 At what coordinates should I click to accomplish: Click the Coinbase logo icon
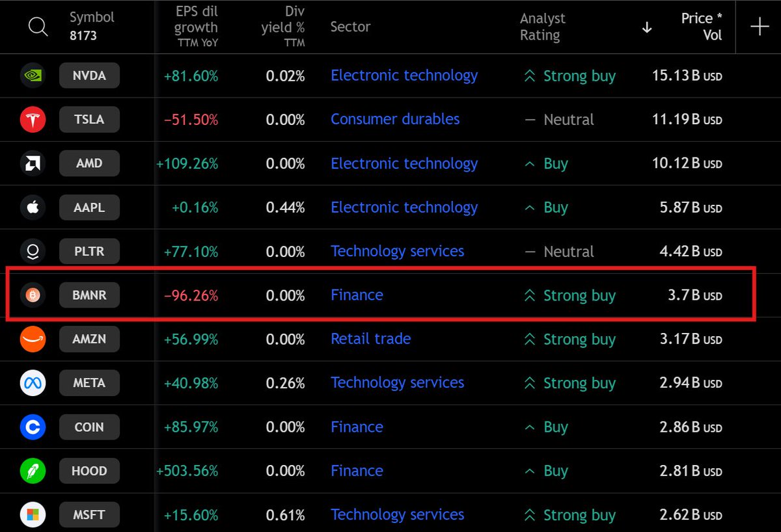click(x=33, y=427)
